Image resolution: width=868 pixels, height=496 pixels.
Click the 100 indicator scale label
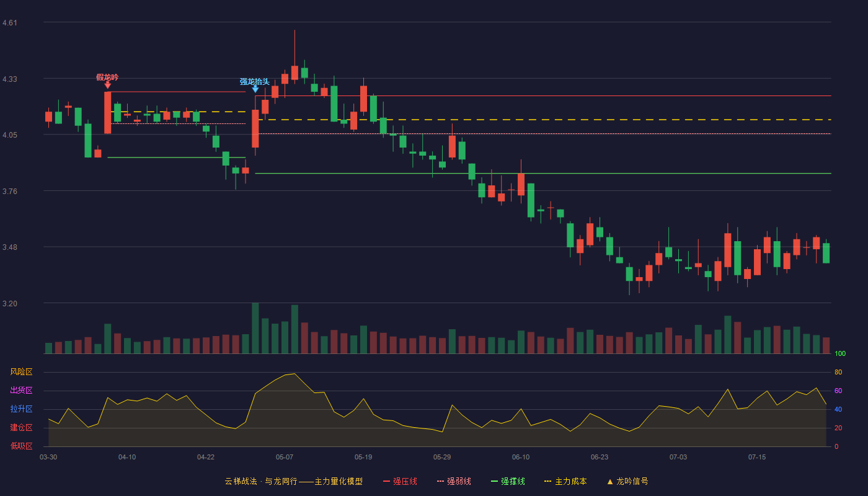[x=840, y=353]
